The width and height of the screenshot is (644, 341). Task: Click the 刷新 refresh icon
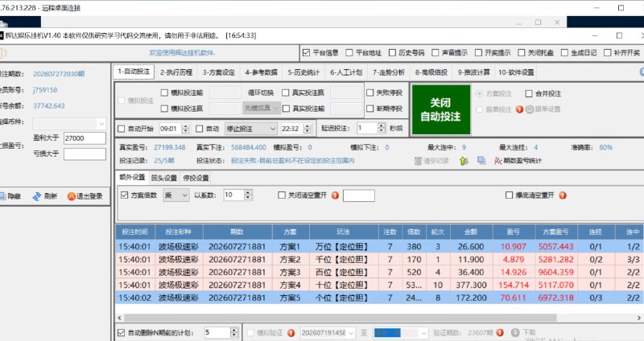(x=36, y=196)
